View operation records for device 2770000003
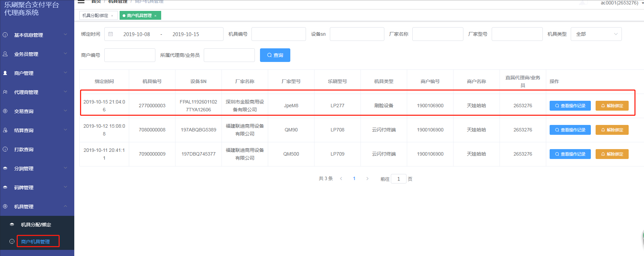 (x=570, y=106)
